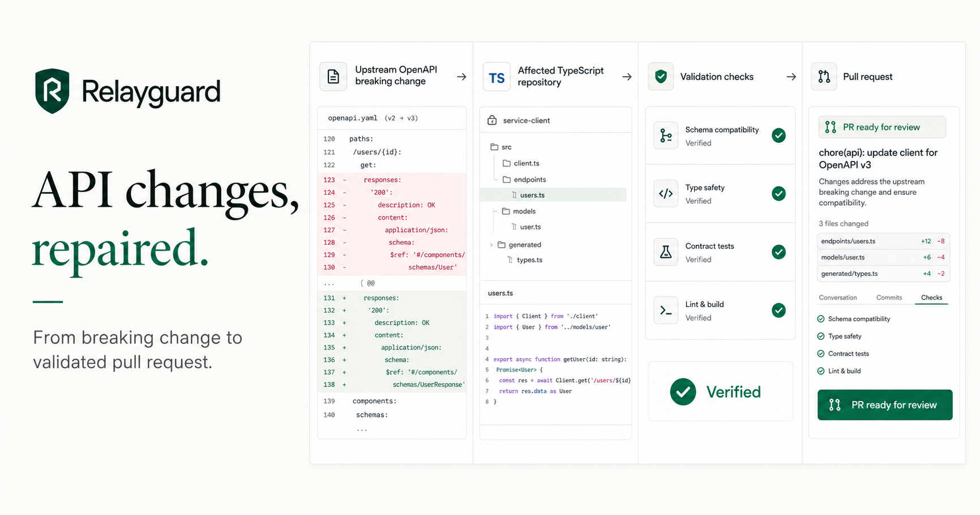Screen dimensions: 980x515
Task: Click the Relayguard shield logo
Action: pyautogui.click(x=52, y=91)
